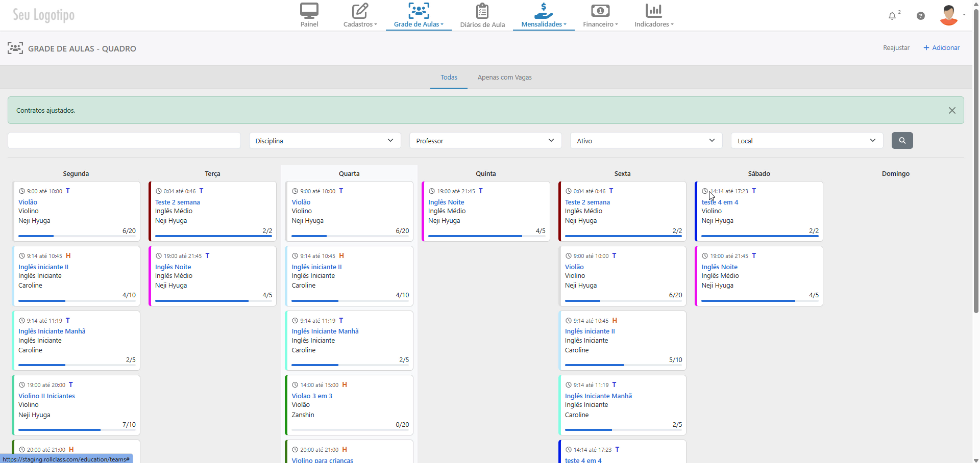Open Violino II Iniciantes class on Segunda
Image resolution: width=980 pixels, height=463 pixels.
point(47,396)
